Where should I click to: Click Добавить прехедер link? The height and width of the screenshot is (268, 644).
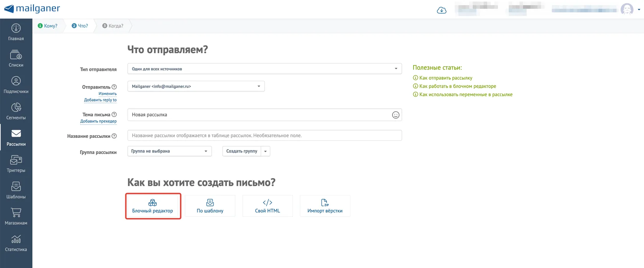coord(99,121)
